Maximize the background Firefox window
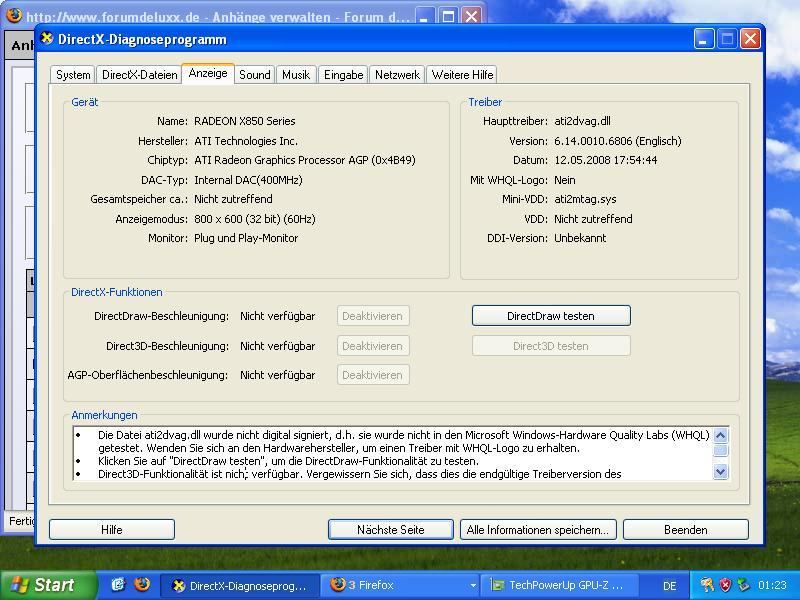Screen dimensions: 800x600 pos(448,16)
